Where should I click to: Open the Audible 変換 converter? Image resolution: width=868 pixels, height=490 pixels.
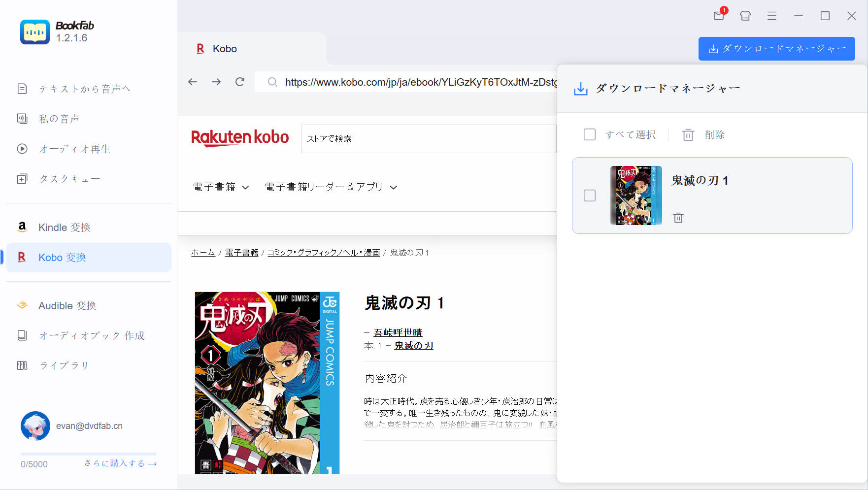pyautogui.click(x=67, y=305)
